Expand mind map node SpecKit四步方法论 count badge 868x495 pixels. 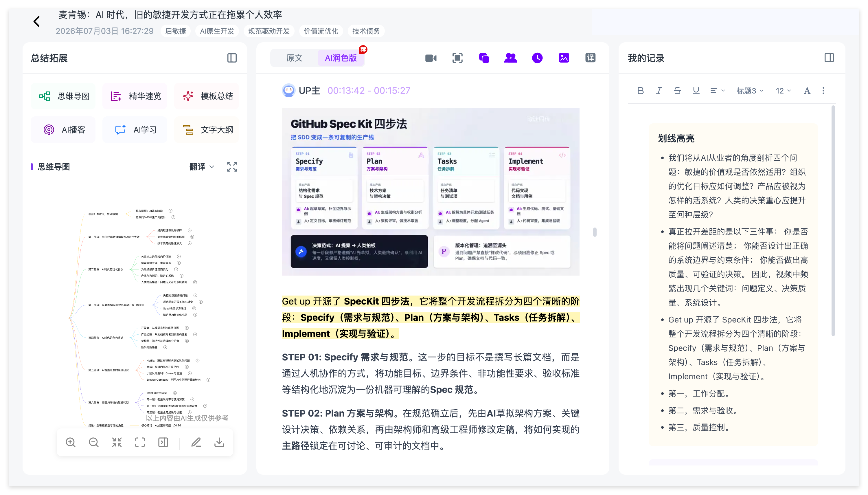194,308
